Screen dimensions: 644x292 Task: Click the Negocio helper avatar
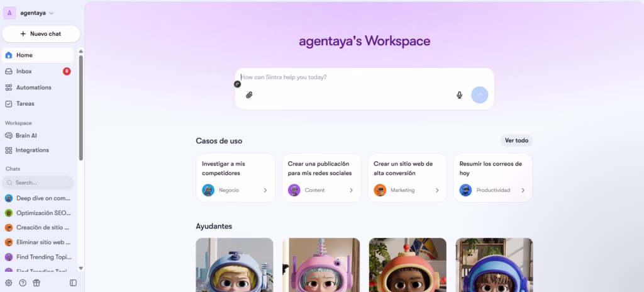pos(208,190)
